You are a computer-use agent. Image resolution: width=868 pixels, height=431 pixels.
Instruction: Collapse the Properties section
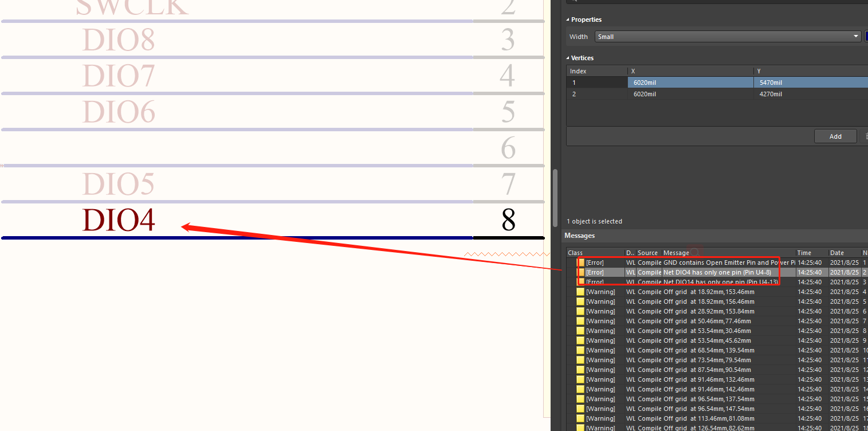[x=568, y=19]
